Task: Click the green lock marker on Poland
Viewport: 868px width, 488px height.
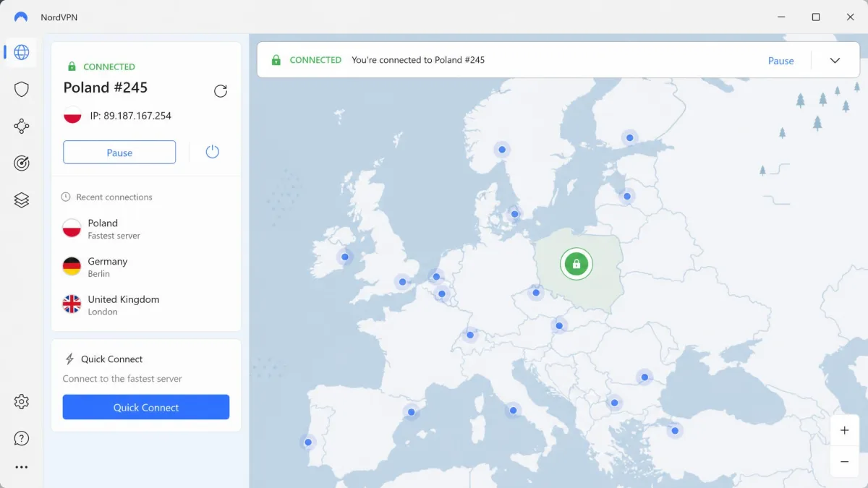Action: tap(576, 264)
